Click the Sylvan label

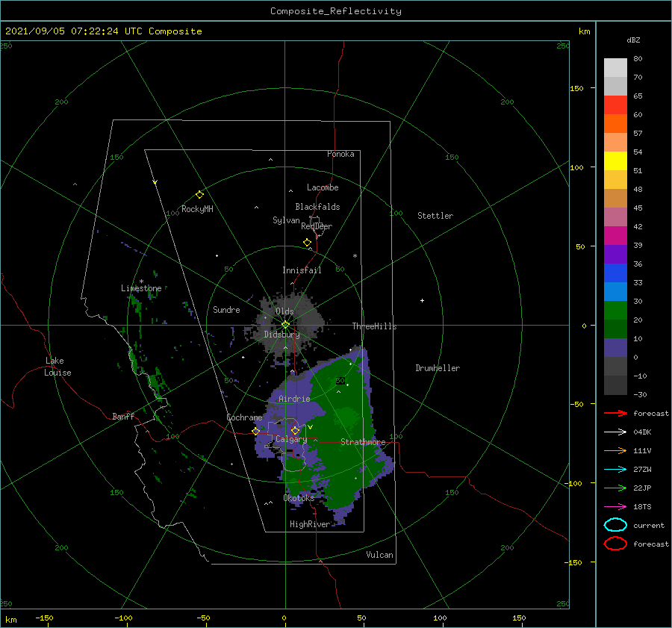tap(286, 220)
